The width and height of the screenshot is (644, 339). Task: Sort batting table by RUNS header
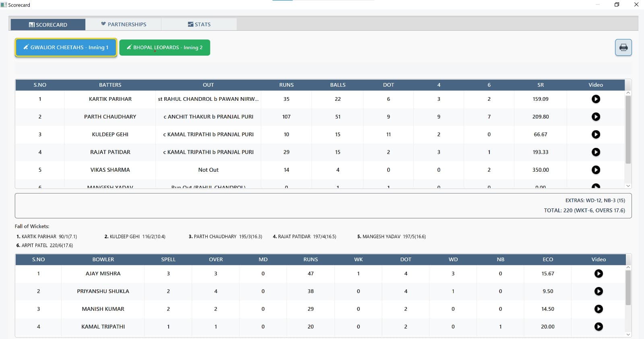tap(286, 85)
